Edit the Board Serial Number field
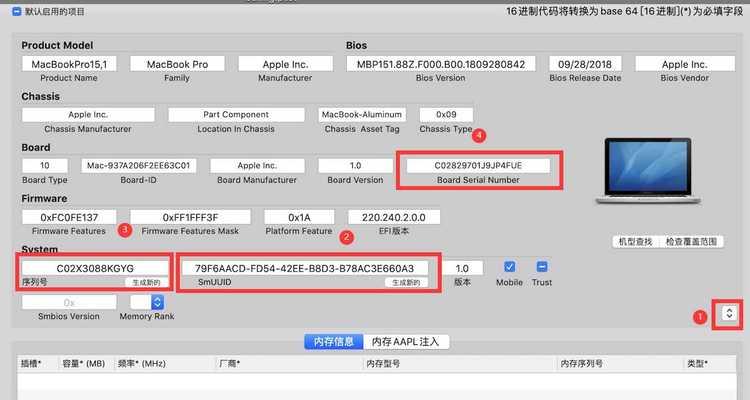 pyautogui.click(x=478, y=166)
